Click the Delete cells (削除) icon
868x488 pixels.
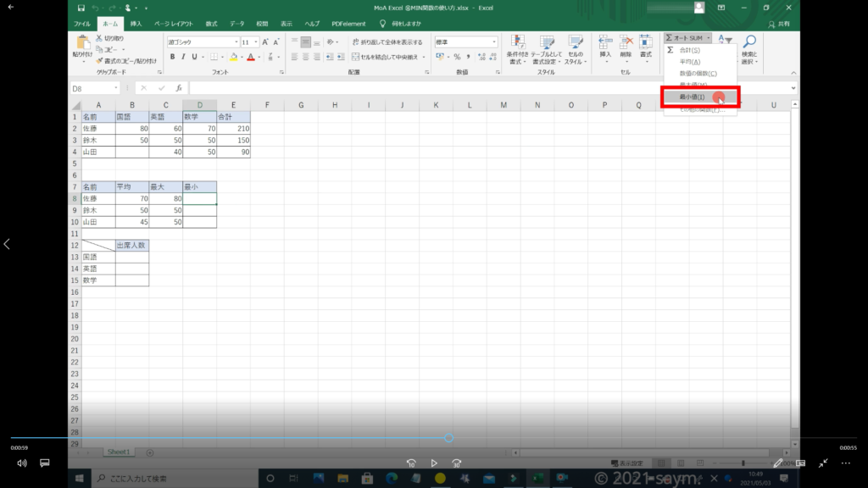[626, 42]
